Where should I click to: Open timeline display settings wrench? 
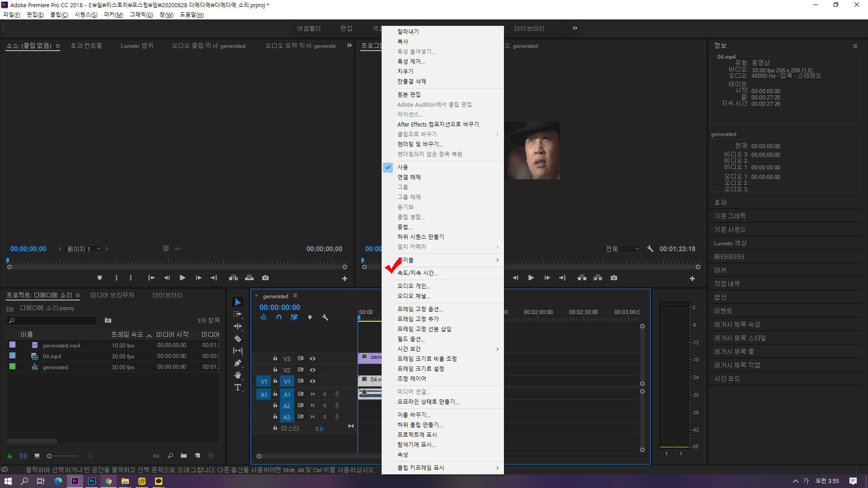coord(325,317)
